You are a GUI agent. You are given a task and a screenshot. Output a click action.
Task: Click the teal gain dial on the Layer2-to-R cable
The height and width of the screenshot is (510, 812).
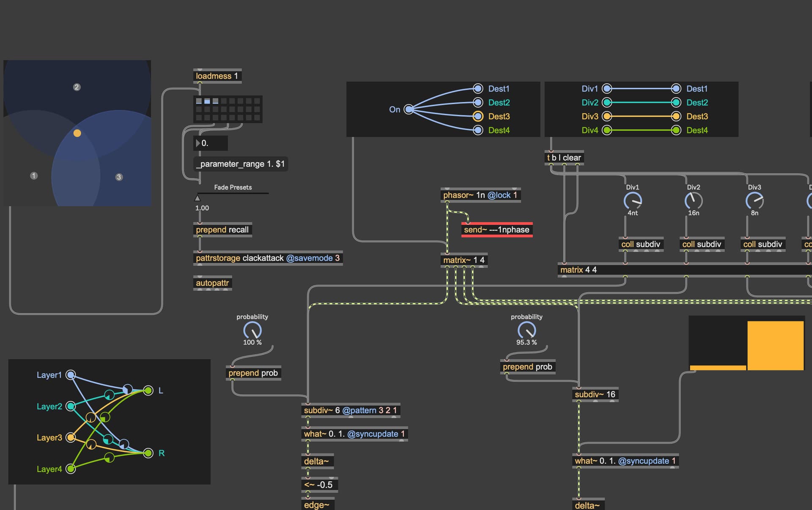click(108, 439)
